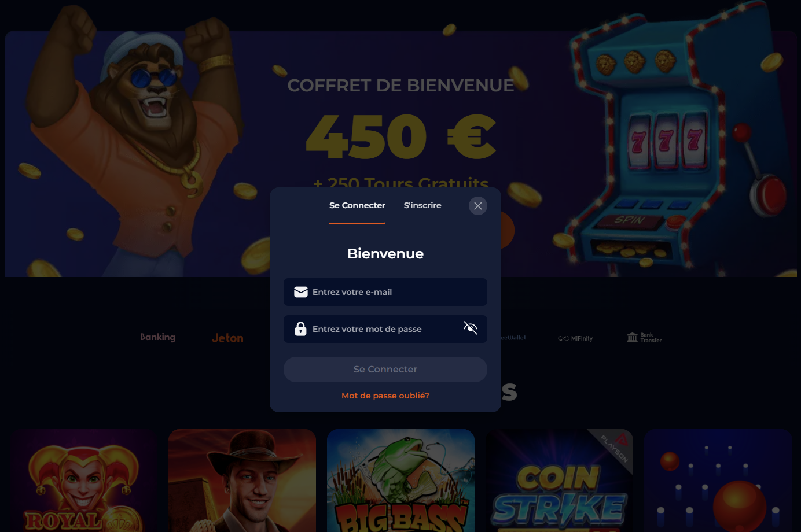The width and height of the screenshot is (801, 532).
Task: Click the Se Connecter submit button
Action: pos(385,370)
